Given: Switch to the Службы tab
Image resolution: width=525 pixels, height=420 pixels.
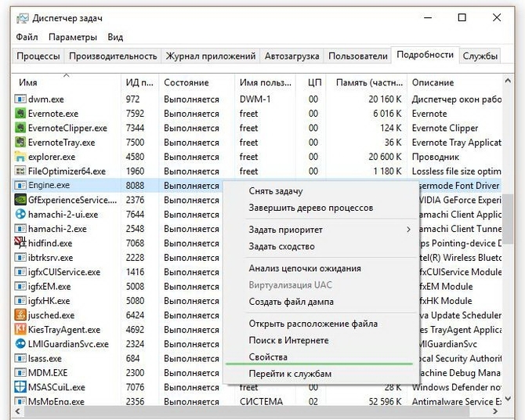Looking at the screenshot, I should coord(480,56).
